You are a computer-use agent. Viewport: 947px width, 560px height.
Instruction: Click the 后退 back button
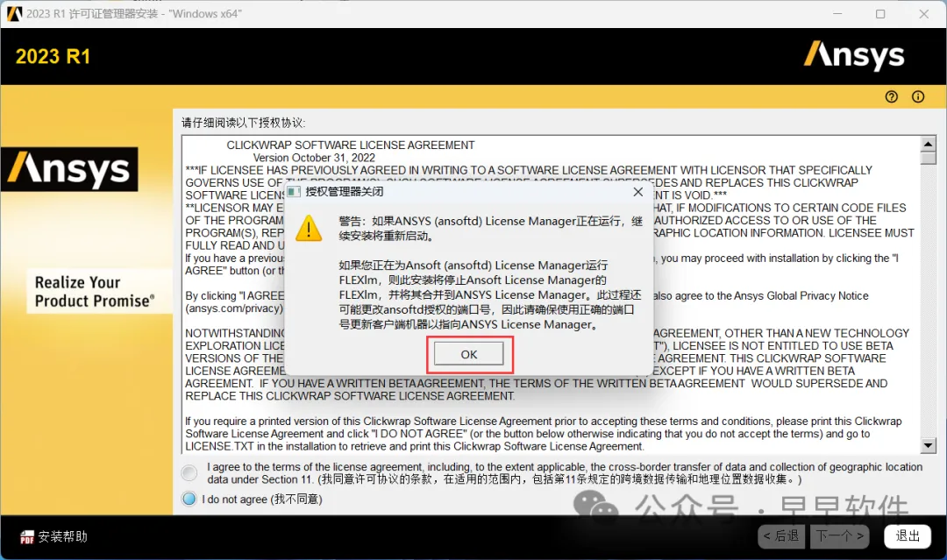point(781,535)
